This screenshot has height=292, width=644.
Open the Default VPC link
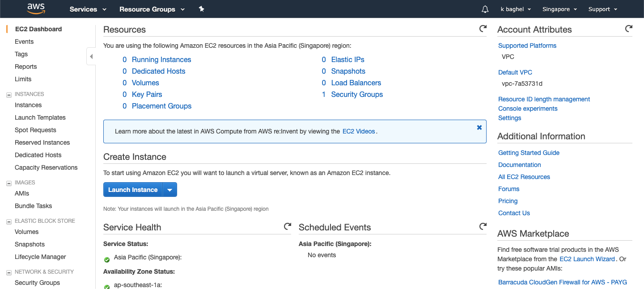click(x=515, y=72)
